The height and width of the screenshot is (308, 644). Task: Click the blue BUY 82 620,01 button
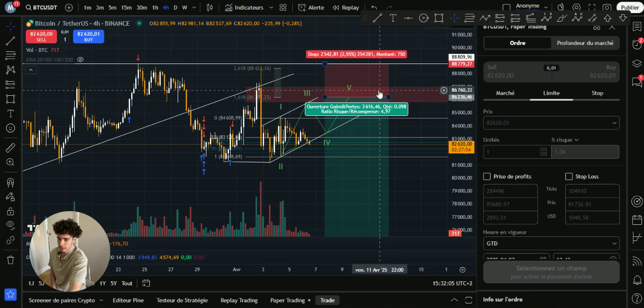[88, 36]
